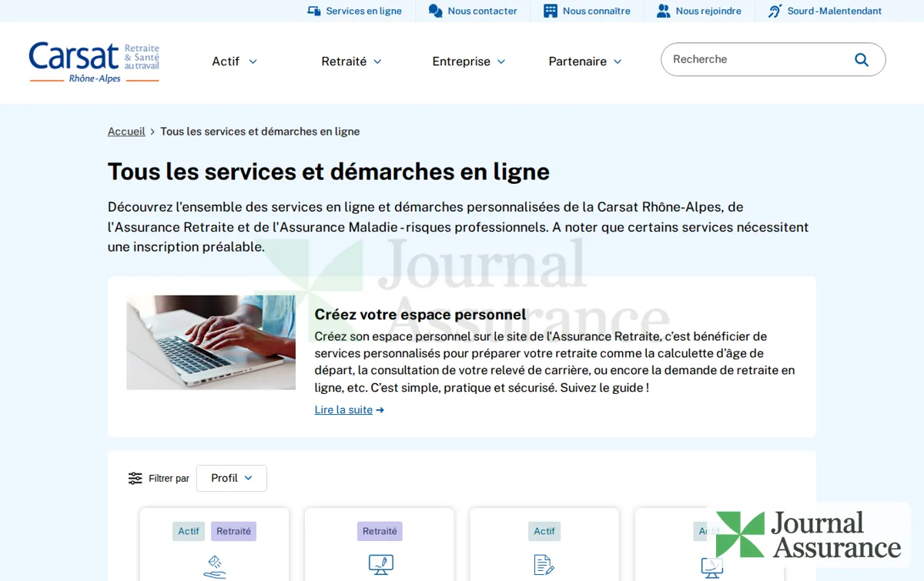Focus the Recherche search field

tap(773, 59)
